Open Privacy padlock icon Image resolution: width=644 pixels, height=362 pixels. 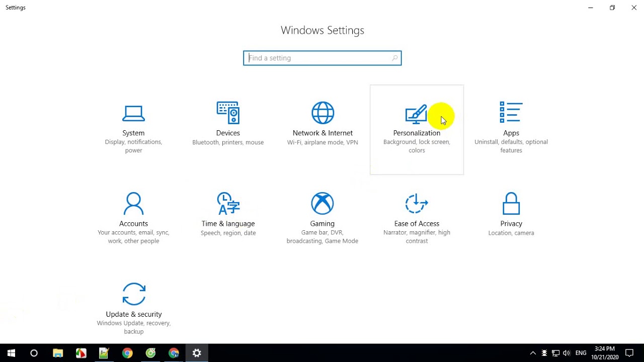click(511, 204)
